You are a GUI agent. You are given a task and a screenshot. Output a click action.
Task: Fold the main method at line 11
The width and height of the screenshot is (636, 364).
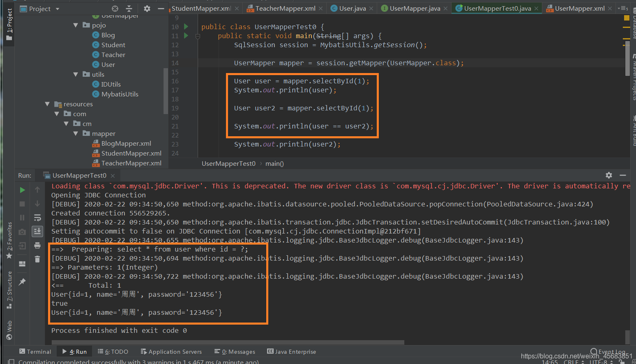tap(198, 36)
